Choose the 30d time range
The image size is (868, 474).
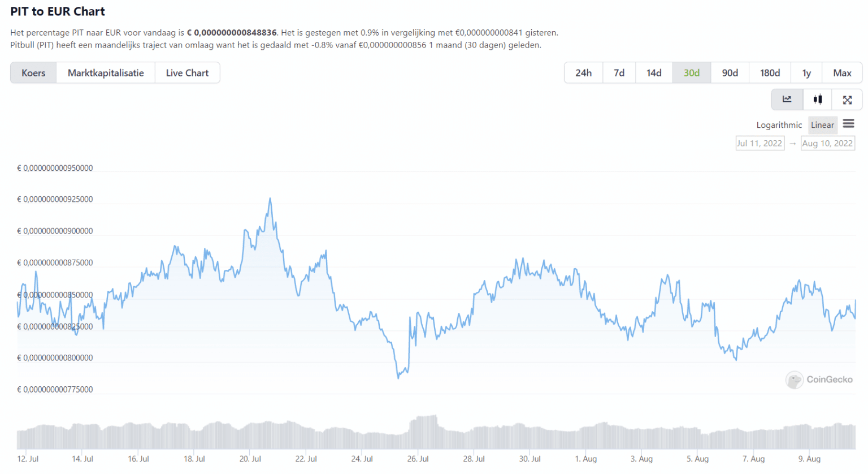(692, 73)
